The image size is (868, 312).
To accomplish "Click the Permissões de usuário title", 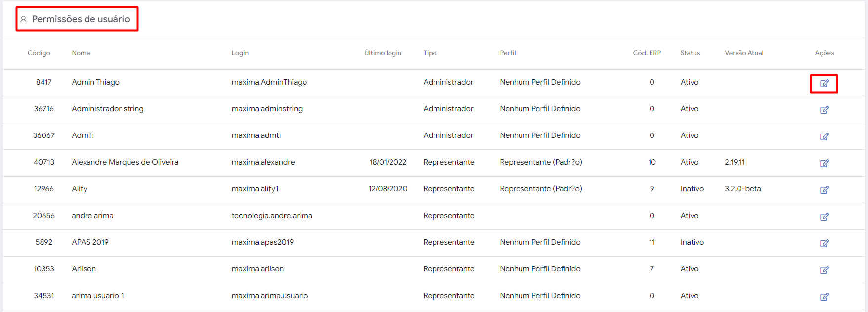I will (81, 19).
